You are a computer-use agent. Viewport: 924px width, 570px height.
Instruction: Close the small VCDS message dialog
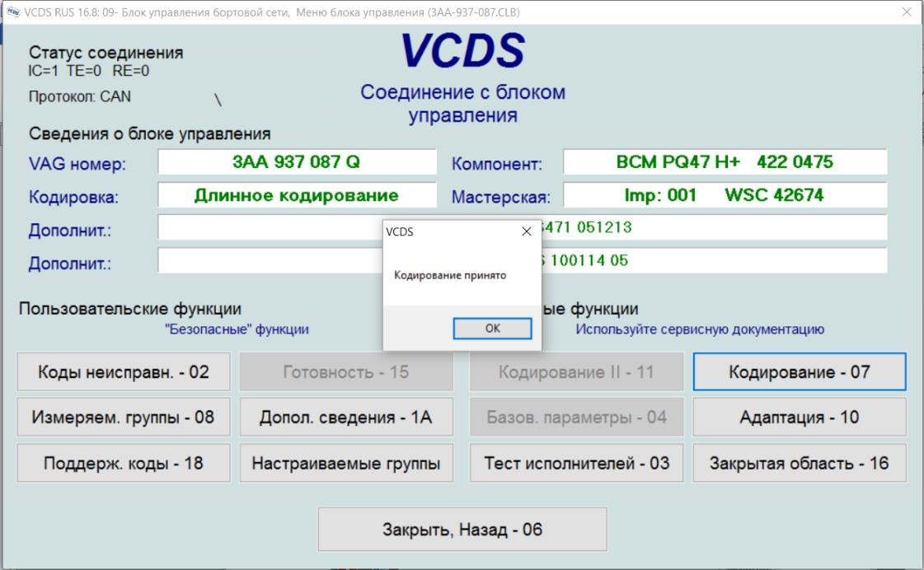(526, 231)
